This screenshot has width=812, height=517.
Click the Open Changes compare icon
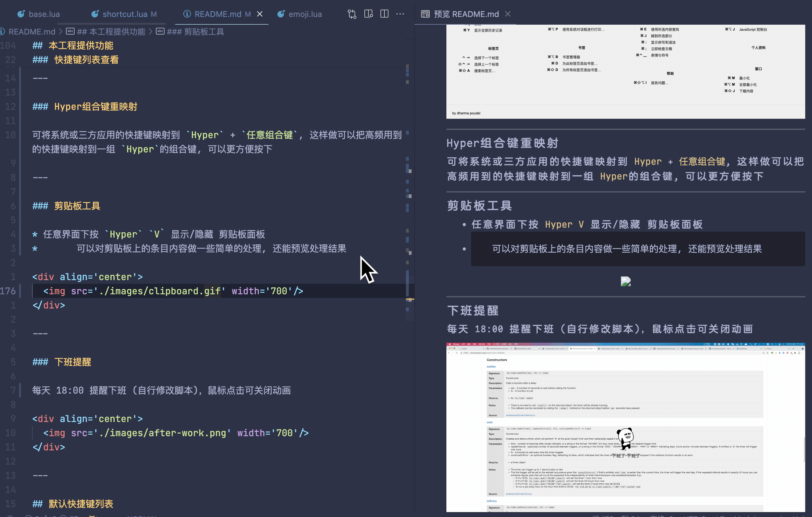(352, 14)
